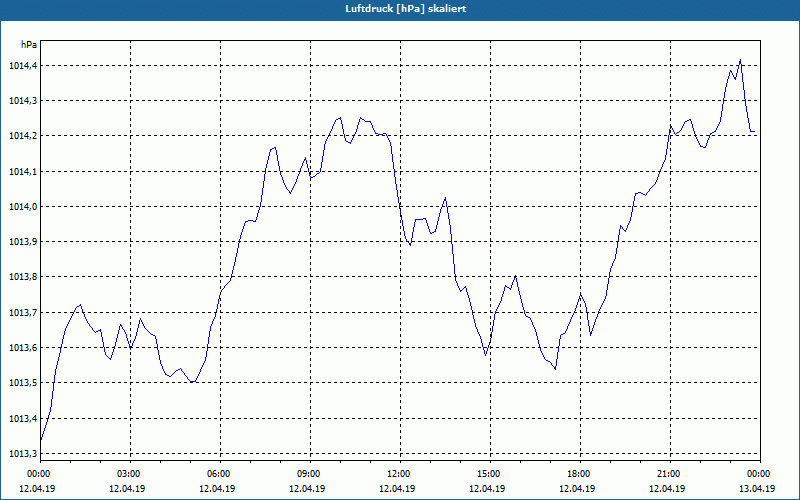Select the y-axis value 1014,2
The height and width of the screenshot is (500, 800).
click(23, 136)
